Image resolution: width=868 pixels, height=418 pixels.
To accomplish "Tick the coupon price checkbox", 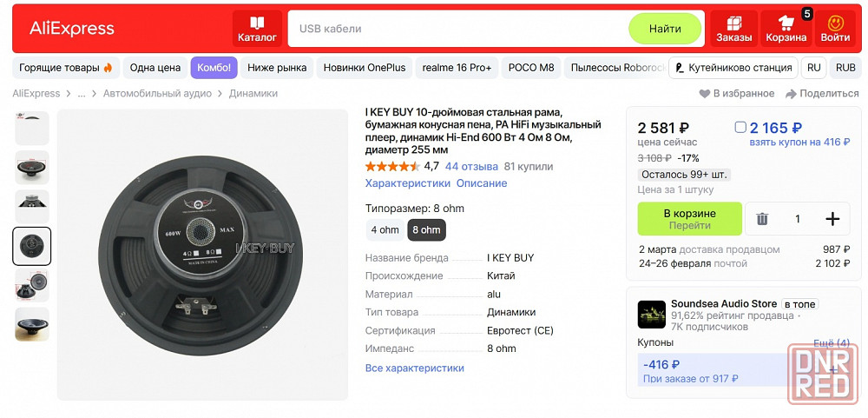I will click(x=740, y=128).
